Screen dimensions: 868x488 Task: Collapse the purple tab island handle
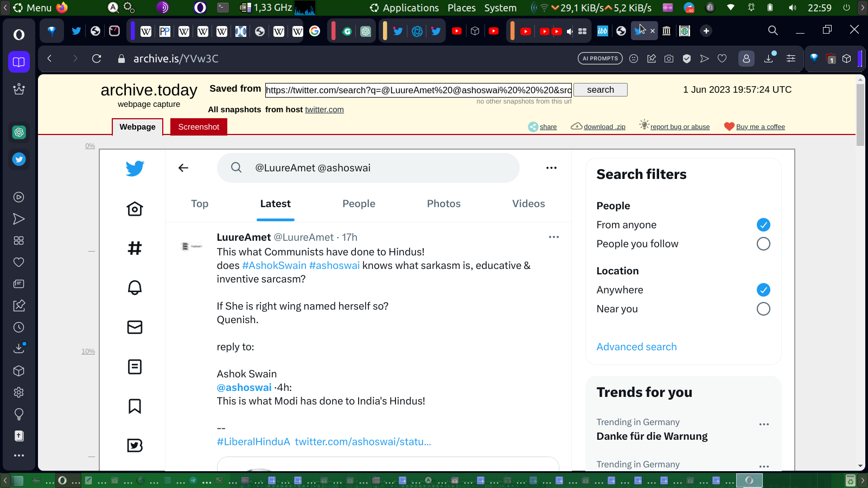132,31
